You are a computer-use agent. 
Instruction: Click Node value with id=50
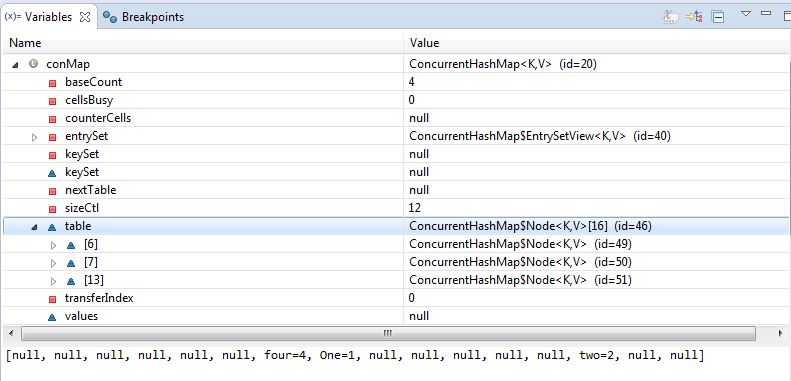click(520, 262)
